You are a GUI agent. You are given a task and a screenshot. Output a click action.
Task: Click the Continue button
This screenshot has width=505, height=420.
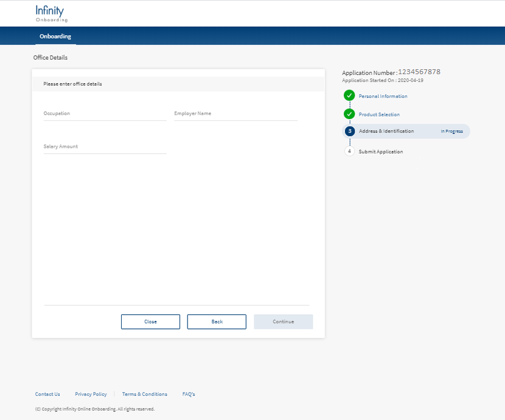pos(283,322)
